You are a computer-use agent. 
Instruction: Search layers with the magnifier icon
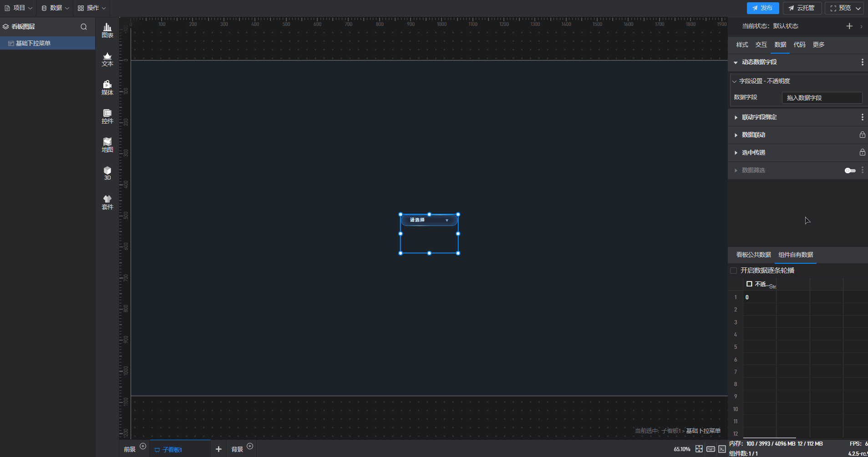84,27
